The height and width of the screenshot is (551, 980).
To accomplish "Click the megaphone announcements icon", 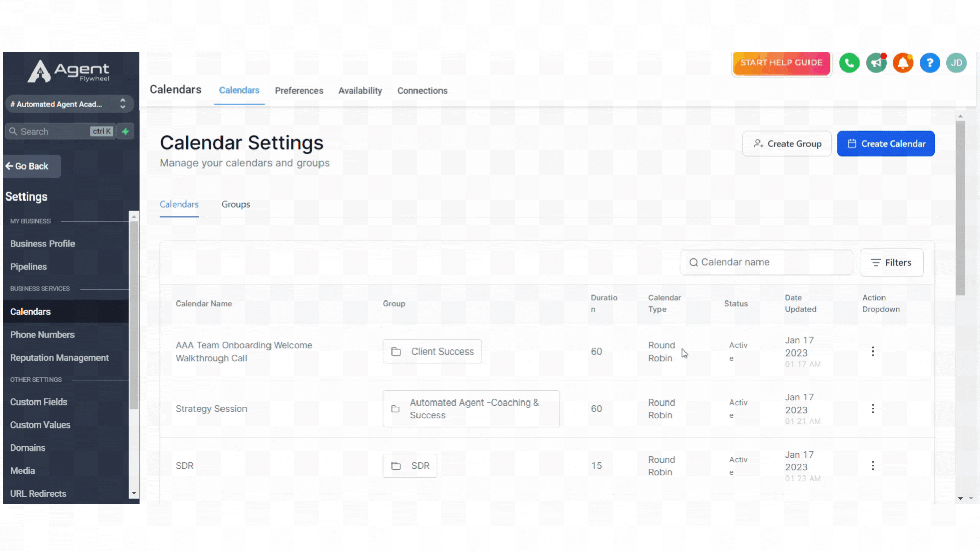I will (876, 63).
